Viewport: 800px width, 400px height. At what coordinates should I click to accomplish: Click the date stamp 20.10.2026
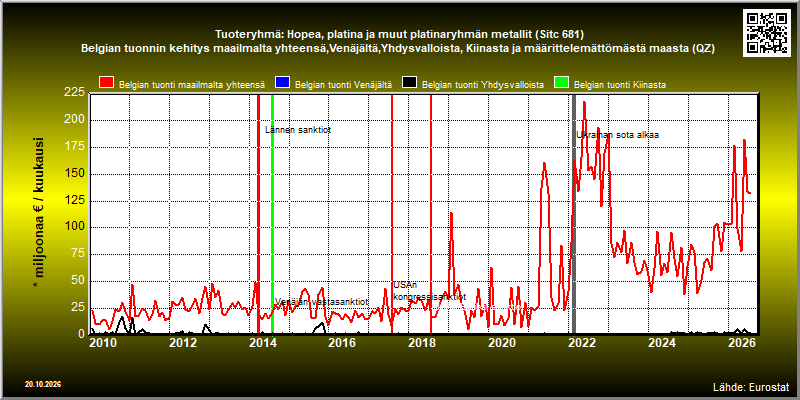point(43,384)
